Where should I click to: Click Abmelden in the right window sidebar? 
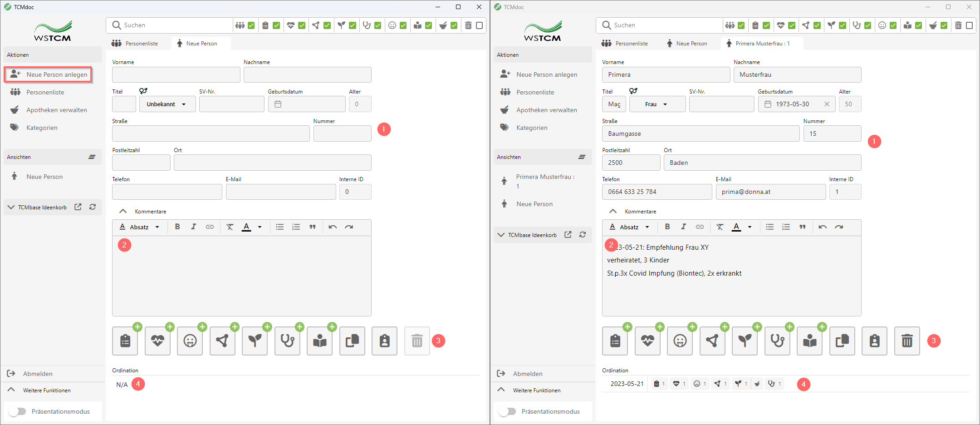pyautogui.click(x=527, y=374)
